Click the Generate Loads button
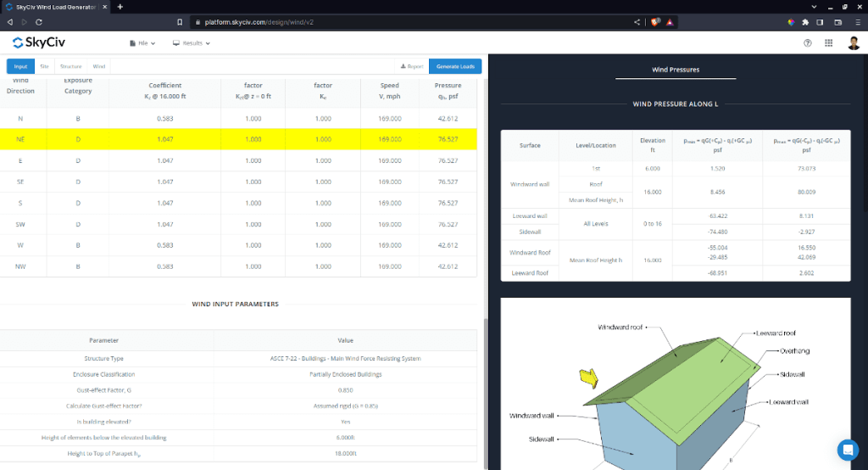This screenshot has width=868, height=470. point(454,66)
